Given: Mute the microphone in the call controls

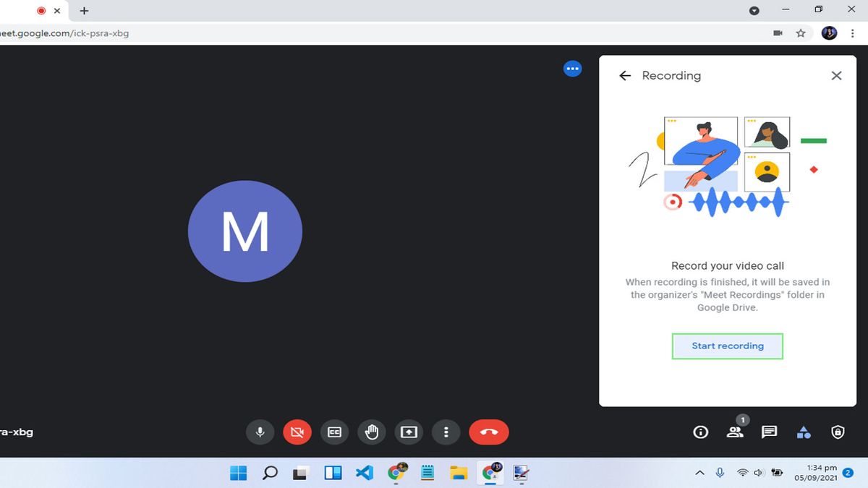Looking at the screenshot, I should [260, 432].
